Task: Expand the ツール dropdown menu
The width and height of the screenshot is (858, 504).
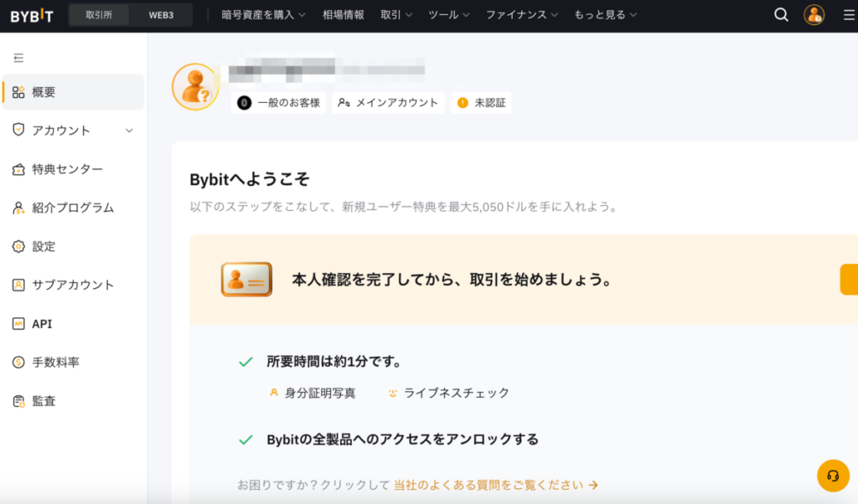Action: coord(449,15)
